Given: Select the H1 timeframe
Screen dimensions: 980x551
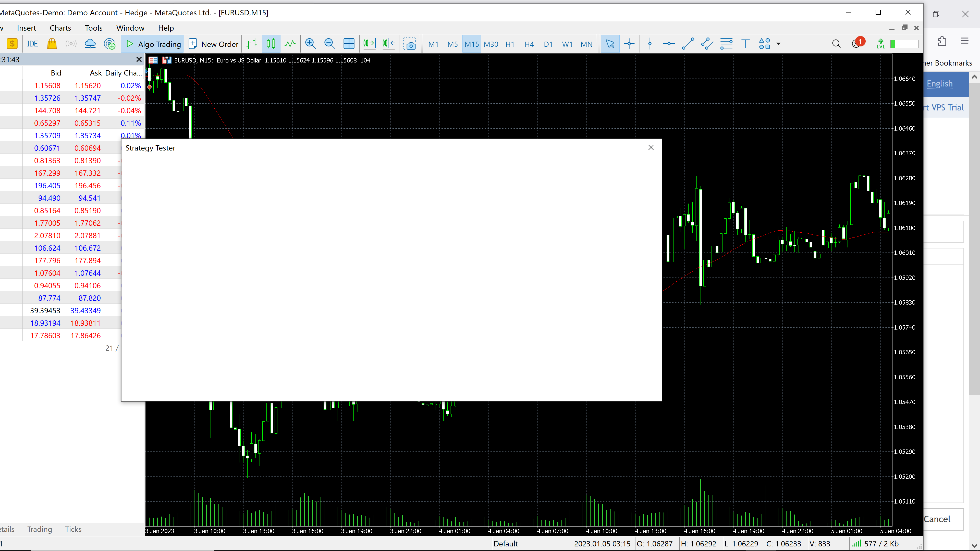Looking at the screenshot, I should tap(510, 44).
